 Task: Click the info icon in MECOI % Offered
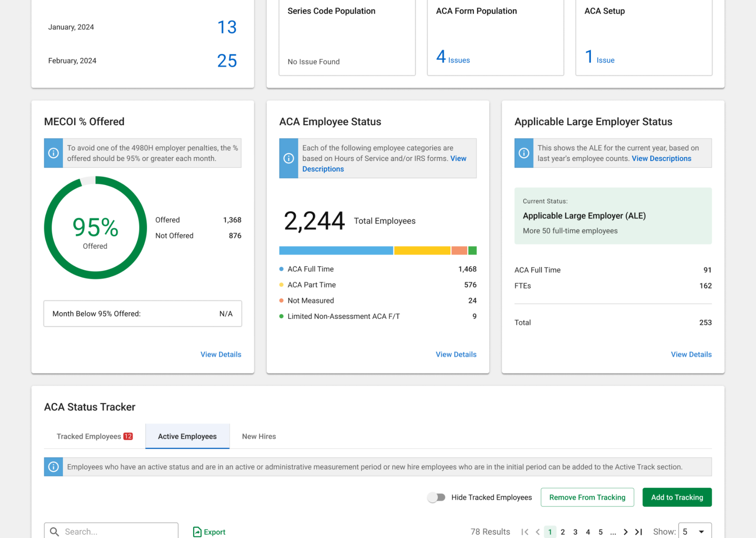tap(53, 153)
